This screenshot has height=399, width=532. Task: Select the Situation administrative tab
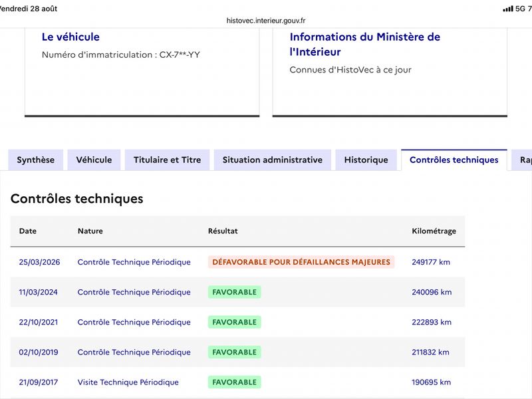click(x=273, y=160)
